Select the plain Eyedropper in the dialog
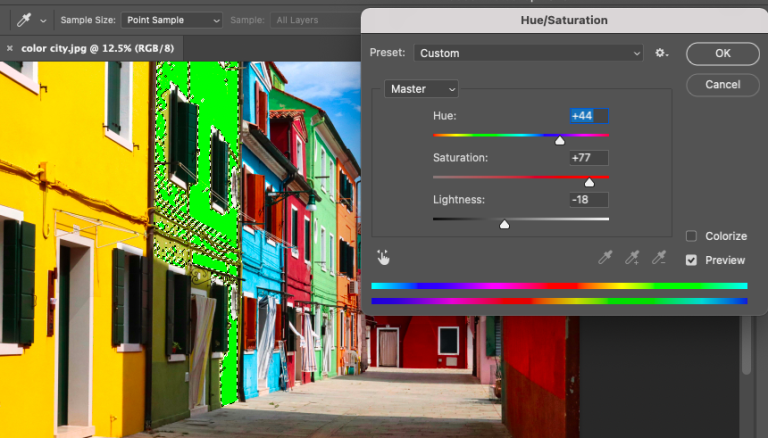Screen dimensions: 768x438 click(x=605, y=257)
